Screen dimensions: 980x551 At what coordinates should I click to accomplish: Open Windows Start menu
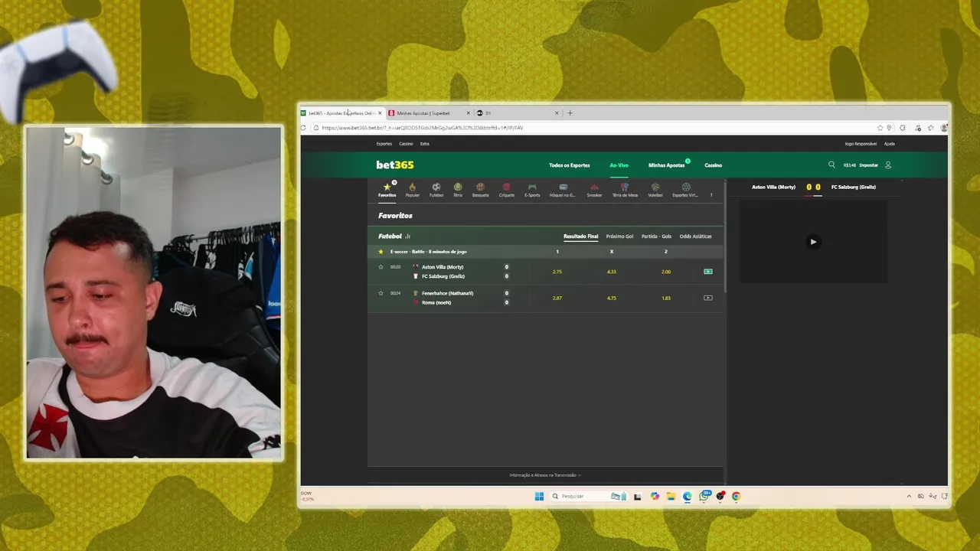[539, 496]
